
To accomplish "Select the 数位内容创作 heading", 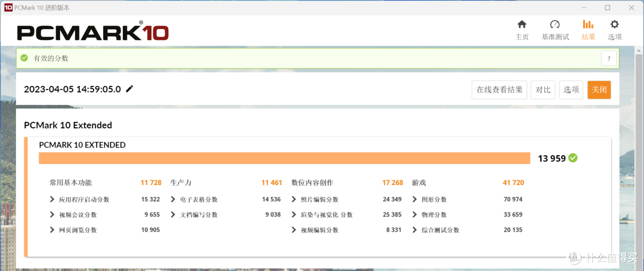I will coord(312,183).
